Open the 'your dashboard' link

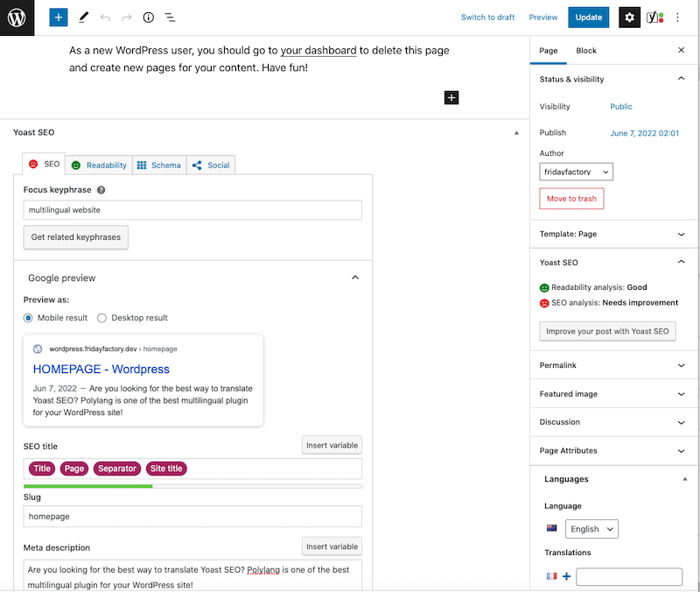(x=318, y=51)
